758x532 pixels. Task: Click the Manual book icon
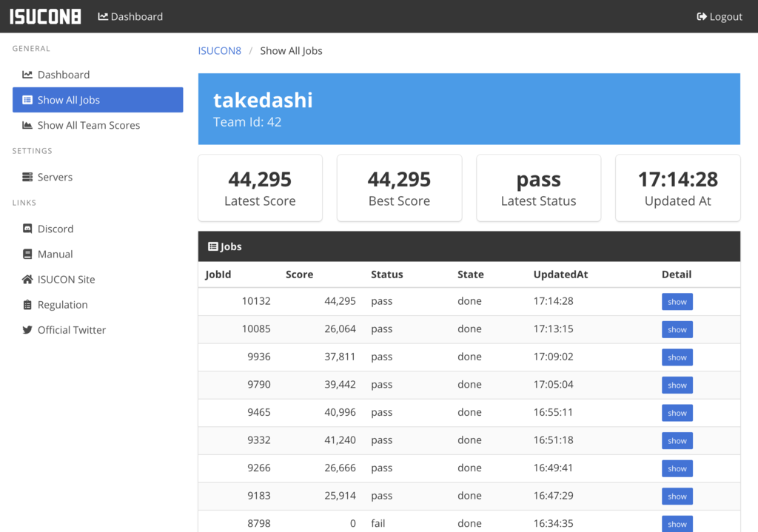(x=27, y=255)
